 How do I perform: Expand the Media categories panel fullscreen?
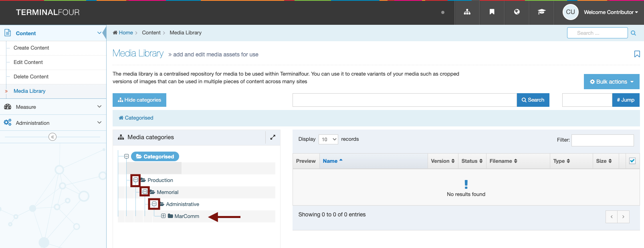coord(273,137)
